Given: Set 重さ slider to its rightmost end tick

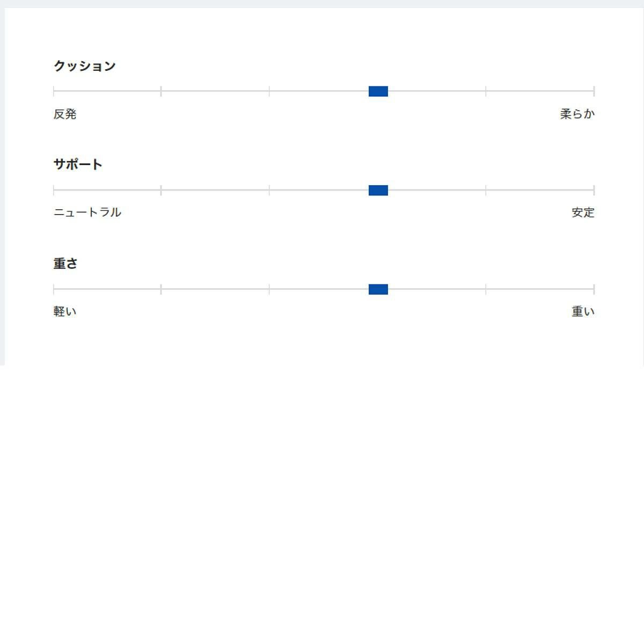Looking at the screenshot, I should (594, 290).
